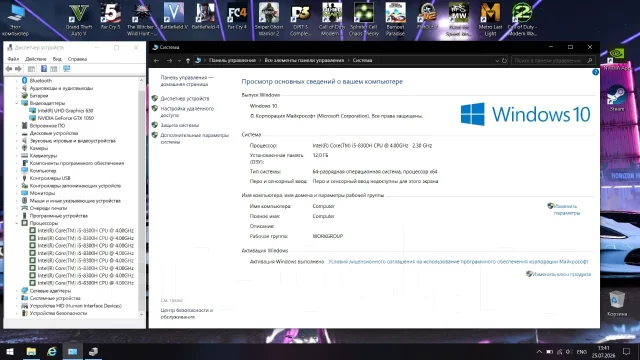Image resolution: width=640 pixels, height=360 pixels.
Task: Open Metro Last Light shortcut
Action: coord(490,19)
